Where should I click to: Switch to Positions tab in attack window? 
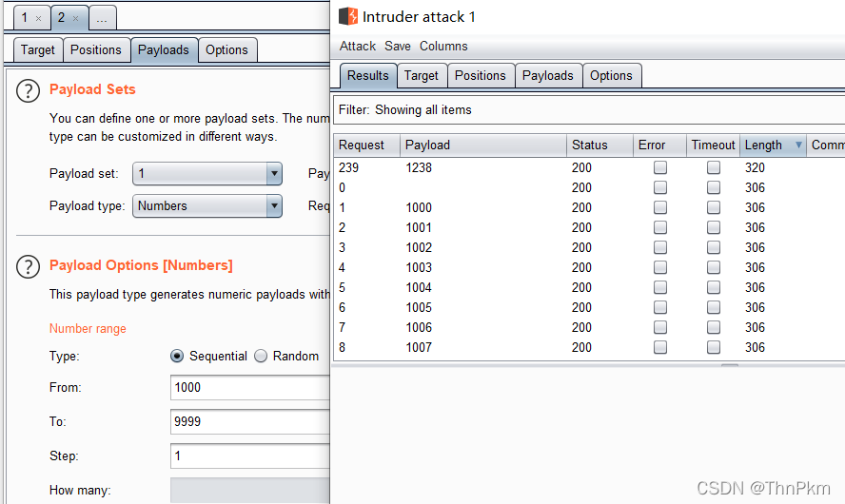click(481, 75)
